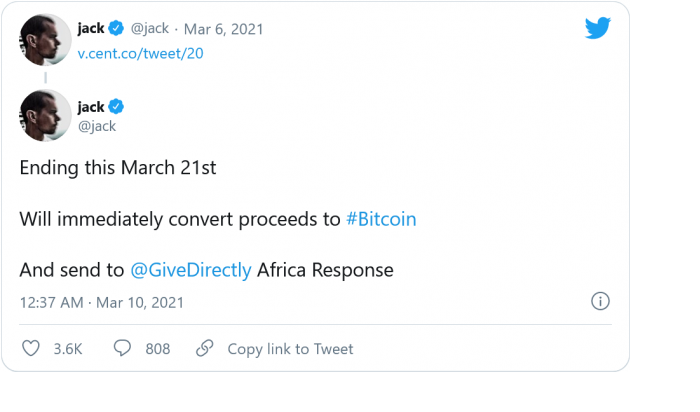Screen dimensions: 700x412
Task: Click the verified badge in the quoted tweet
Action: [x=117, y=29]
